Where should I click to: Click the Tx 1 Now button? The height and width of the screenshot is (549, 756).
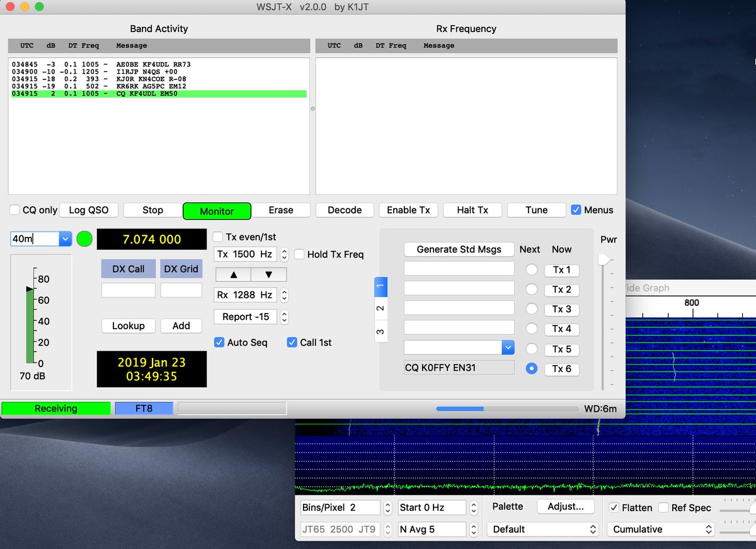(x=561, y=269)
